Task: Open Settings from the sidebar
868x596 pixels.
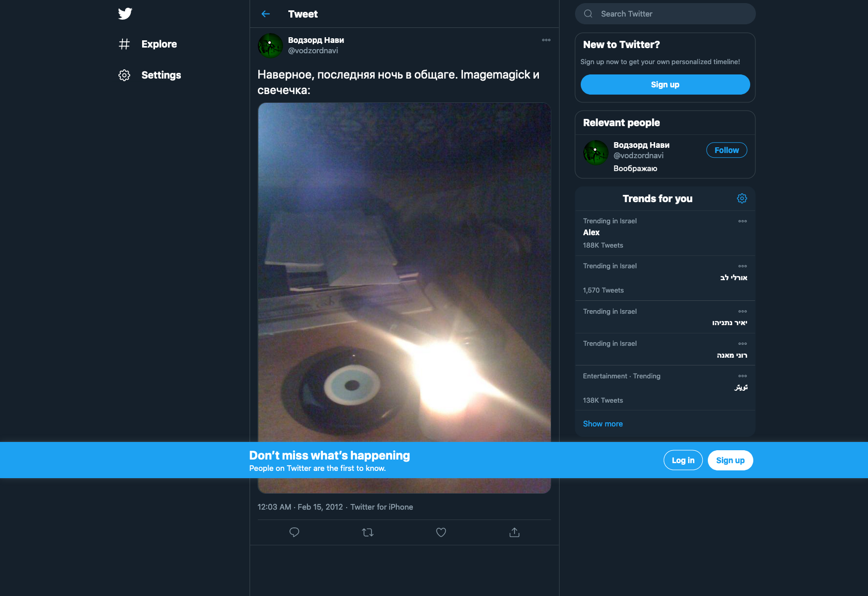Action: click(x=161, y=75)
